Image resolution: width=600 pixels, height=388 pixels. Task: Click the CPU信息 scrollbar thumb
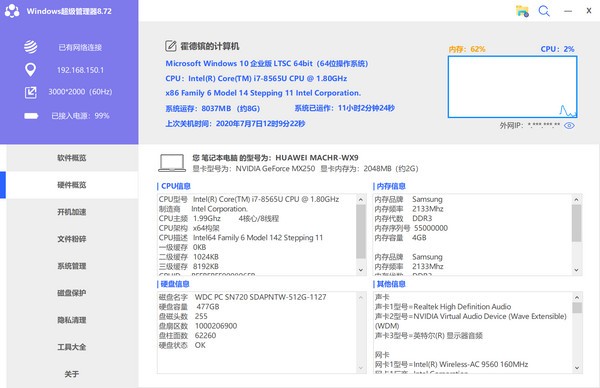coord(361,231)
